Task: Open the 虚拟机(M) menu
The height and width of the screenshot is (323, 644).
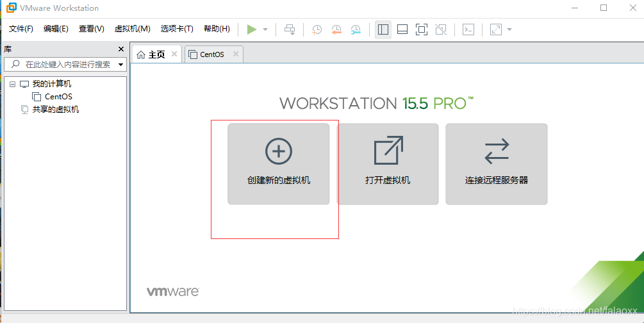Action: point(132,29)
